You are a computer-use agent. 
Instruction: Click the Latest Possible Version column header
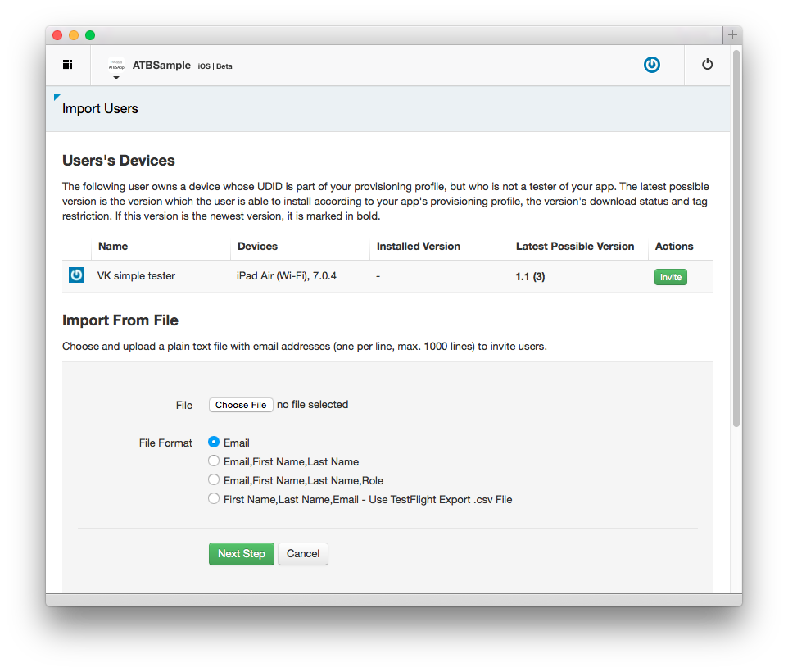click(x=575, y=247)
